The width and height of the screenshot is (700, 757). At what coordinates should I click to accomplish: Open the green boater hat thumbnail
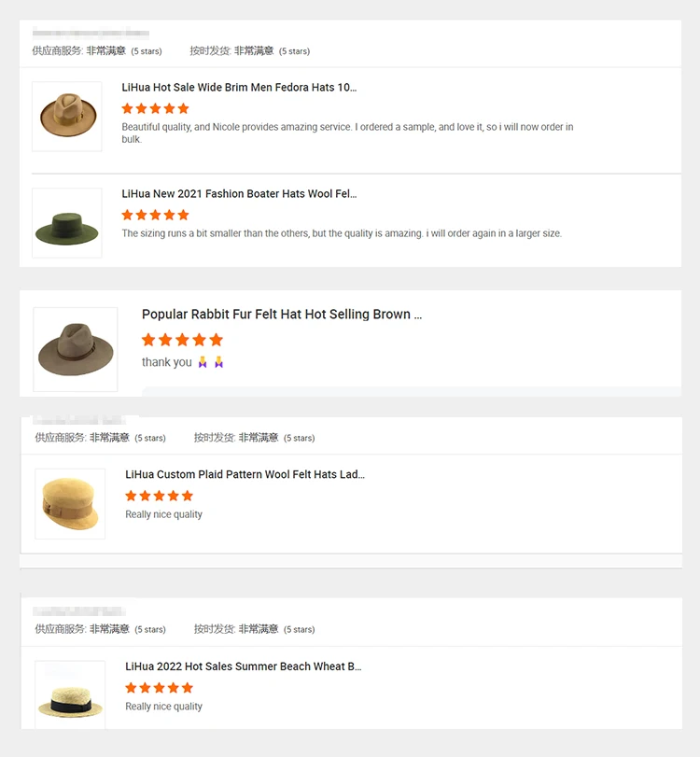coord(67,224)
